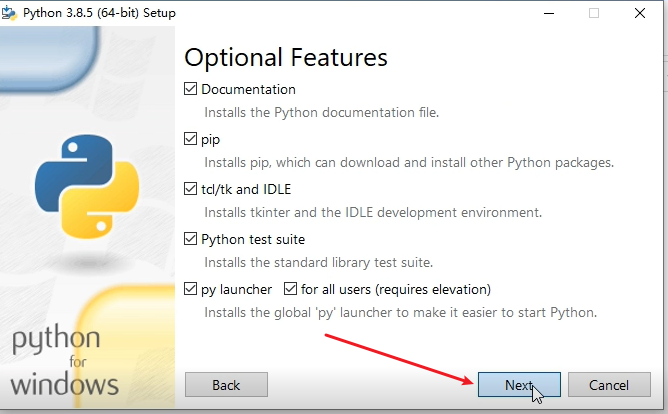Click the Python installer icon in title bar
668x414 pixels.
point(9,13)
